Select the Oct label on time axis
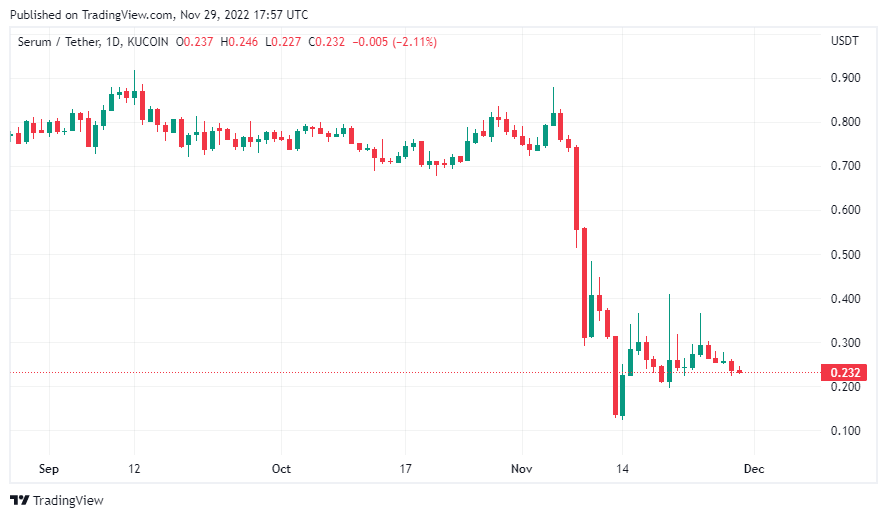Viewport: 887px width, 518px height. click(x=281, y=469)
